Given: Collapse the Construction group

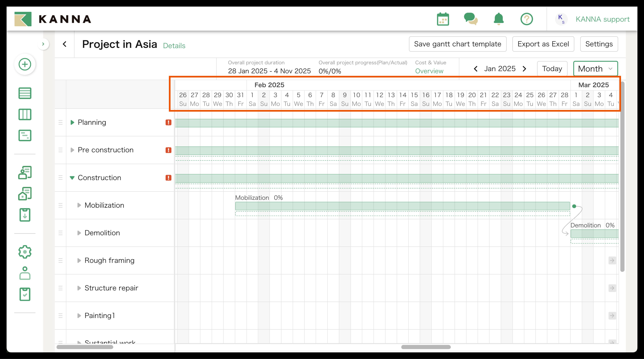Looking at the screenshot, I should [x=72, y=178].
